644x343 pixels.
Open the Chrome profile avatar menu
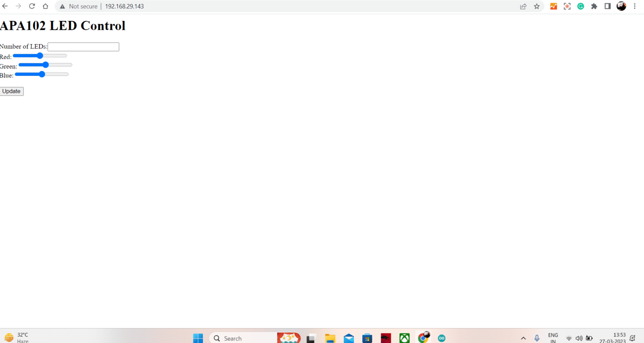click(621, 6)
